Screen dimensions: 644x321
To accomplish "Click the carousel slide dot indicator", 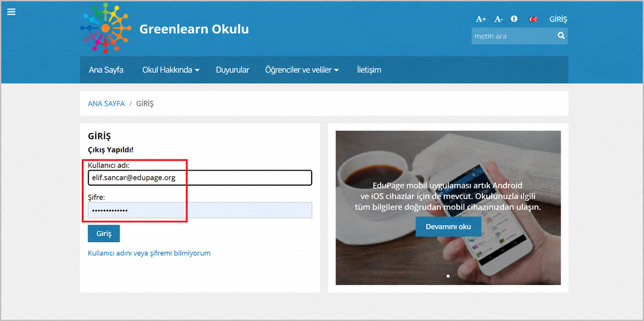I will pos(447,276).
